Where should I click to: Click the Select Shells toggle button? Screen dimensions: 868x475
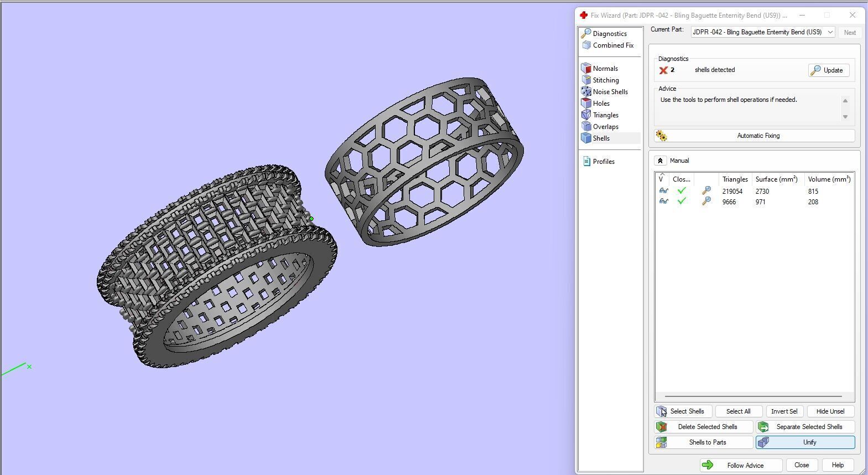pos(683,411)
